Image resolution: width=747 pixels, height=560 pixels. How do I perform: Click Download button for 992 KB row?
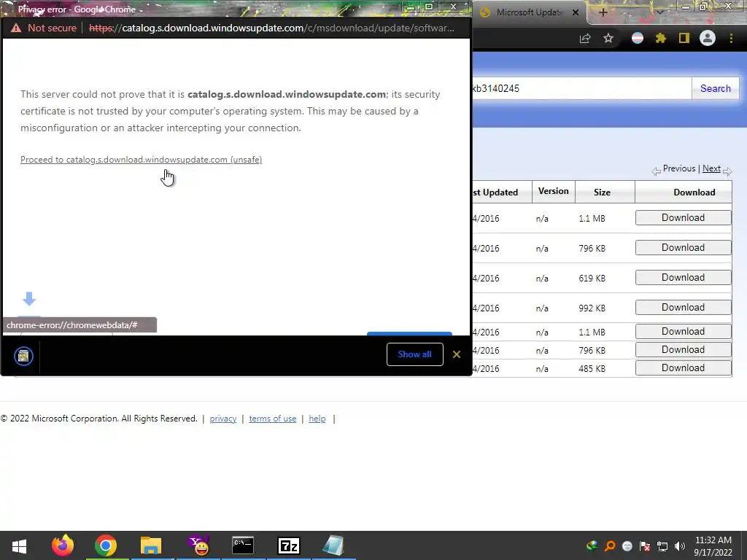[x=683, y=308]
